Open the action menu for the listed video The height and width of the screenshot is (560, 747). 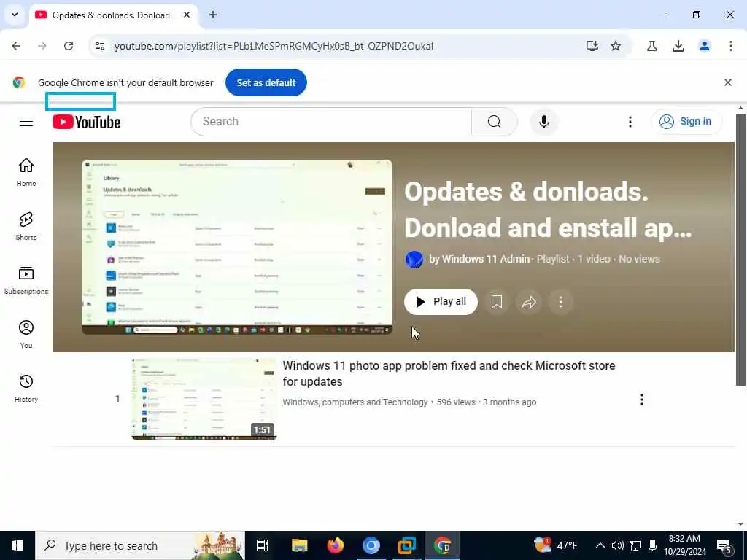pos(642,400)
